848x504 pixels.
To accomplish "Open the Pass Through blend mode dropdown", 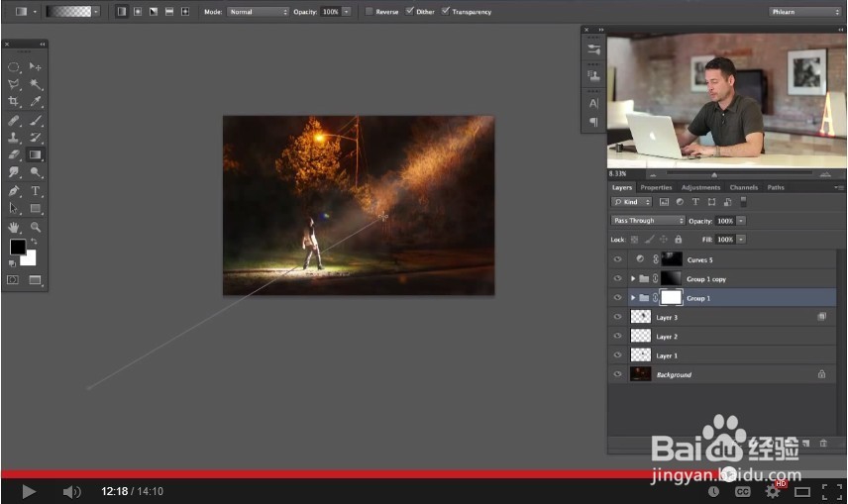I will (x=647, y=221).
